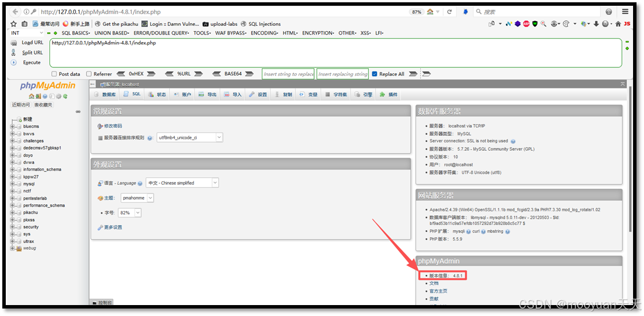The width and height of the screenshot is (644, 316).
Task: Click the help icon after SSL is not being used
Action: coord(513,142)
